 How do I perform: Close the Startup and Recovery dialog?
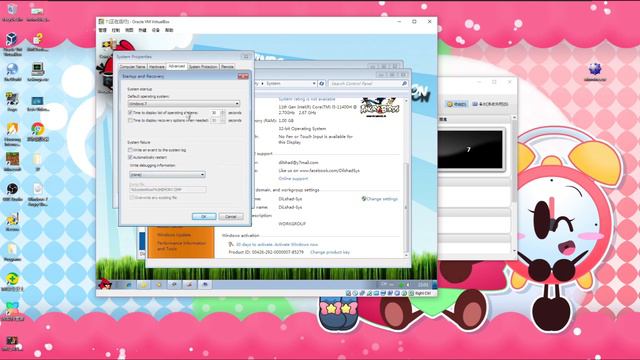pyautogui.click(x=243, y=76)
